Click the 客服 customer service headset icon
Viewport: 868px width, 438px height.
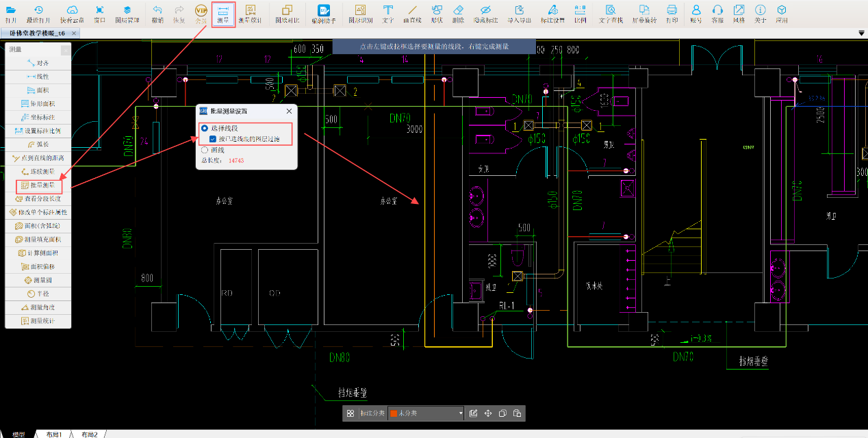[x=717, y=13]
